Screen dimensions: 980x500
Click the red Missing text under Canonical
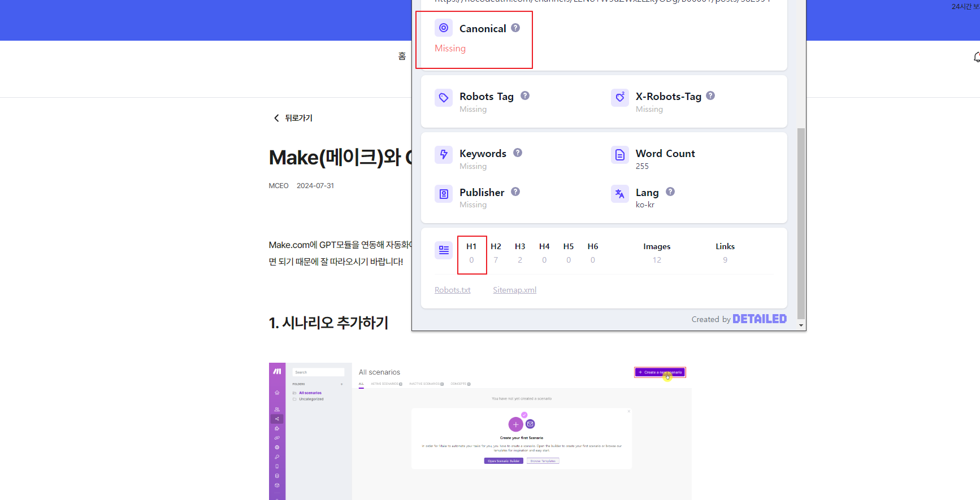(x=450, y=49)
